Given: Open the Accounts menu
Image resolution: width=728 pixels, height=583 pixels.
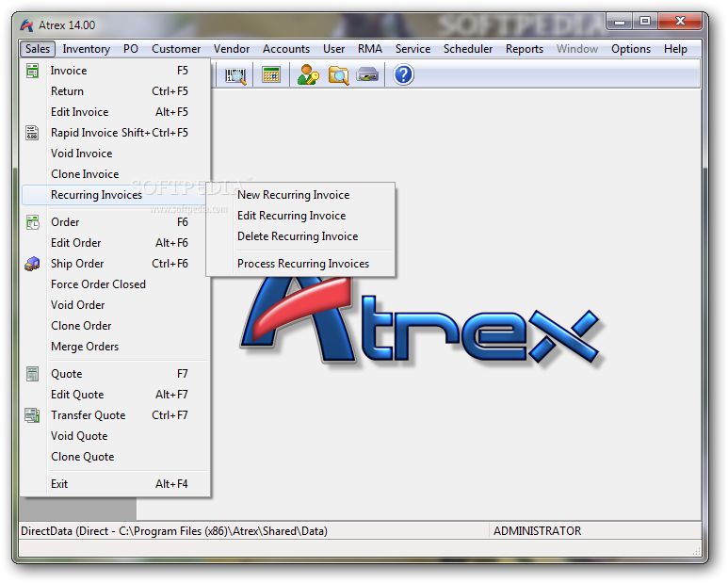Looking at the screenshot, I should click(x=286, y=49).
